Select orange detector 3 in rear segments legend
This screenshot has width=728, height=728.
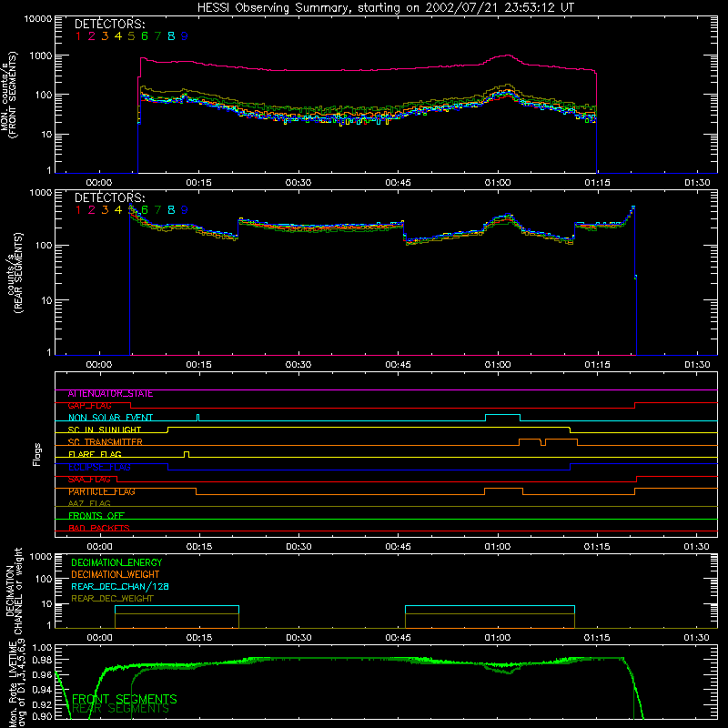click(x=105, y=210)
